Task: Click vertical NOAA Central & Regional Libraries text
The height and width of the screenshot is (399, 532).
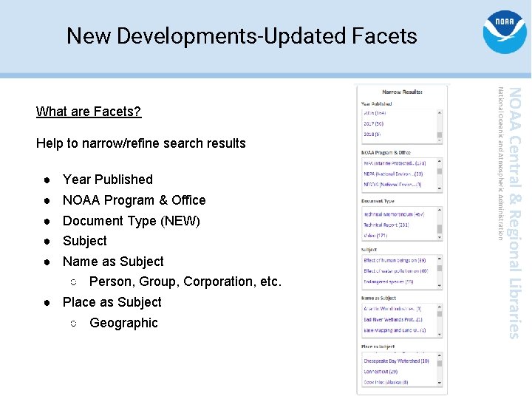Action: pyautogui.click(x=514, y=213)
